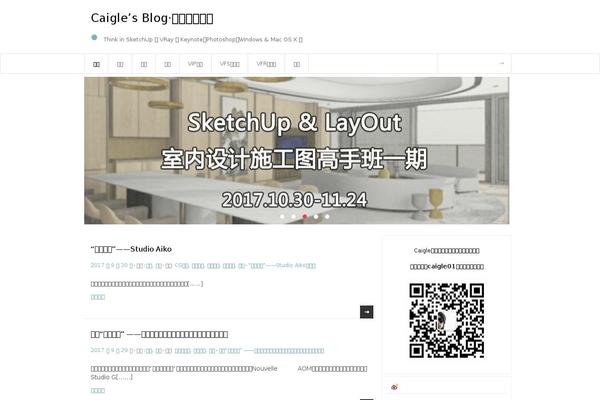Click the teal dot beside the tagline

pos(94,37)
